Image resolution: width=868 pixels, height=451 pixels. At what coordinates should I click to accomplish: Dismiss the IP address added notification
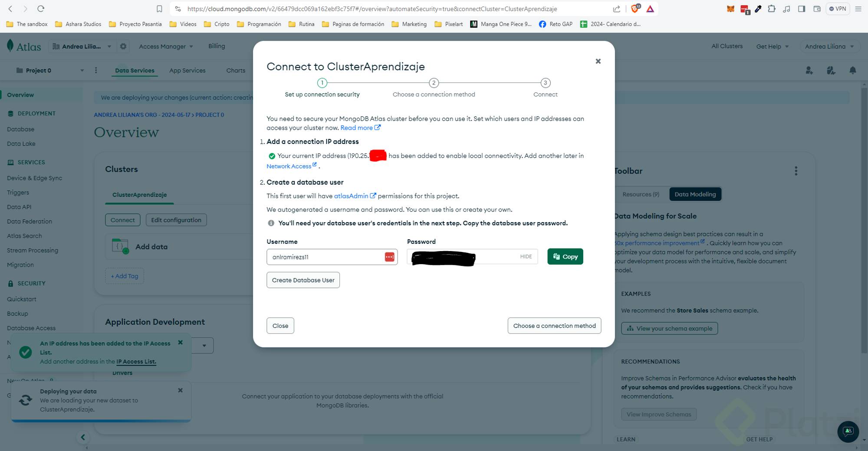pyautogui.click(x=181, y=343)
